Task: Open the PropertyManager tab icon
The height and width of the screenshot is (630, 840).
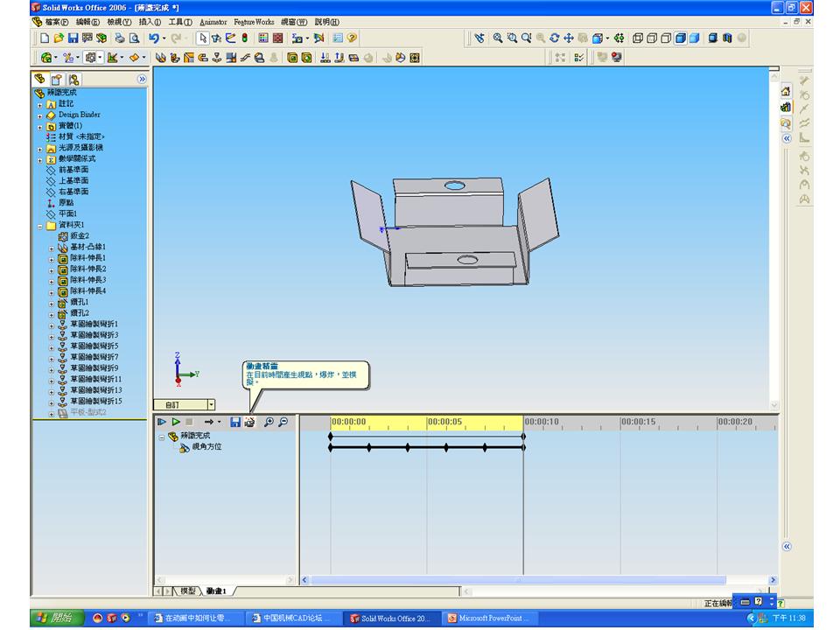Action: click(56, 80)
